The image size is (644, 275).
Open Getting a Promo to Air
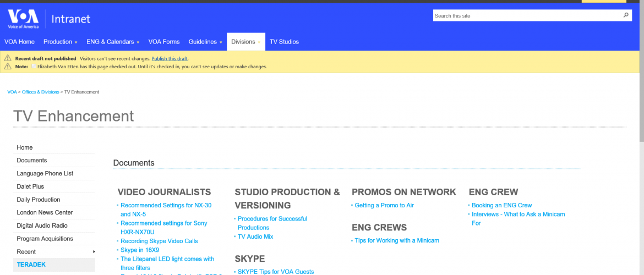[x=384, y=205]
